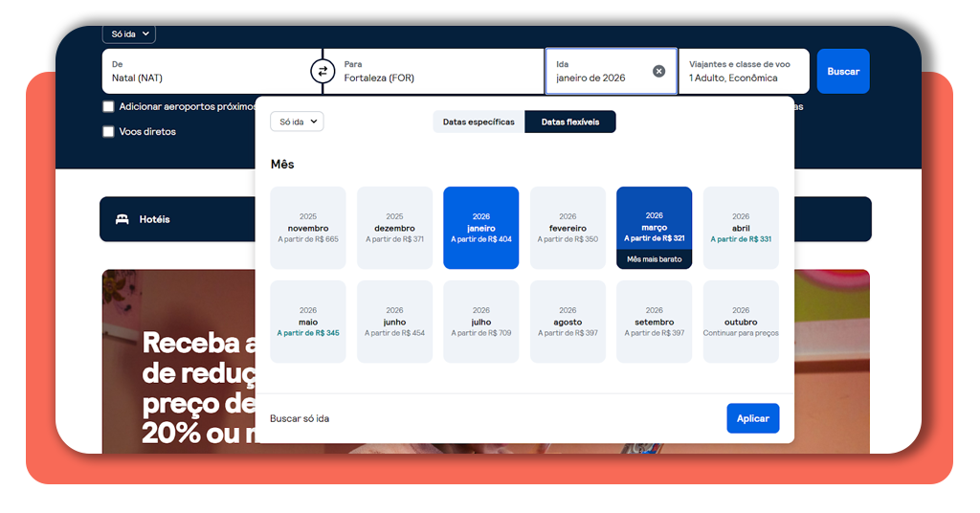The image size is (980, 513).
Task: Expand Só ida dropdown inside date picker
Action: click(x=297, y=122)
